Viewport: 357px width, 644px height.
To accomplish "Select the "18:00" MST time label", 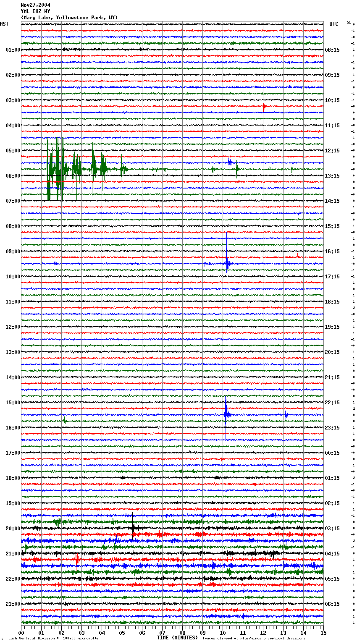I will coord(13,478).
